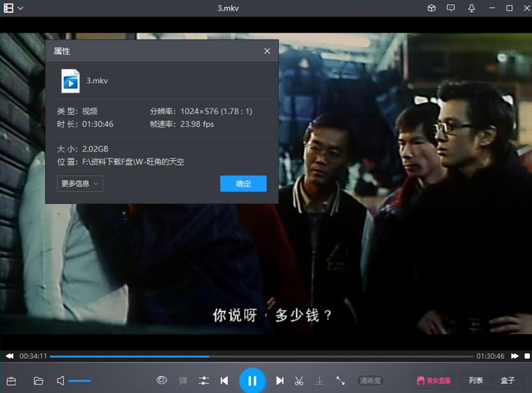Viewport: 532px width, 393px height.
Task: Expand the 更多信息 dropdown
Action: click(x=80, y=184)
